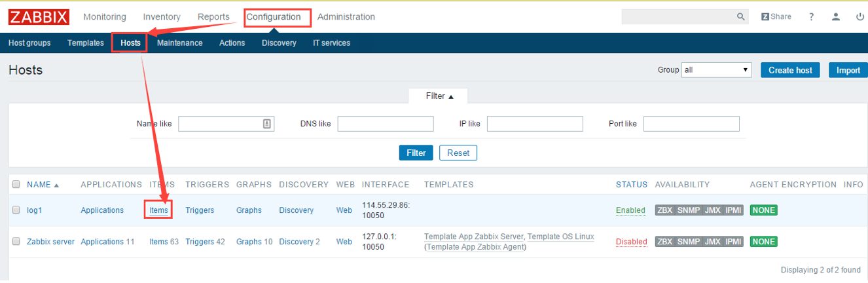Click the icon inside Name like field

click(x=267, y=124)
